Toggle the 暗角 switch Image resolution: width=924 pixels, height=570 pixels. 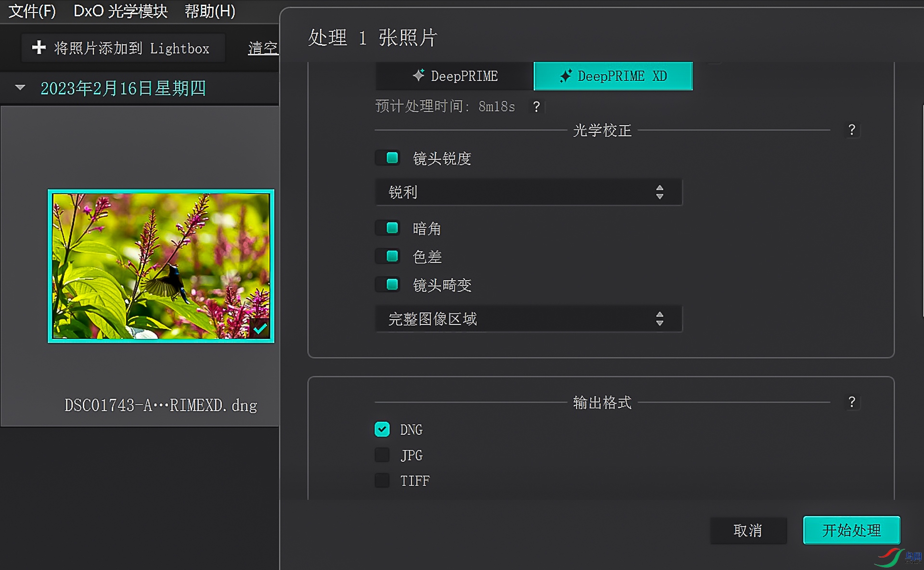(388, 228)
